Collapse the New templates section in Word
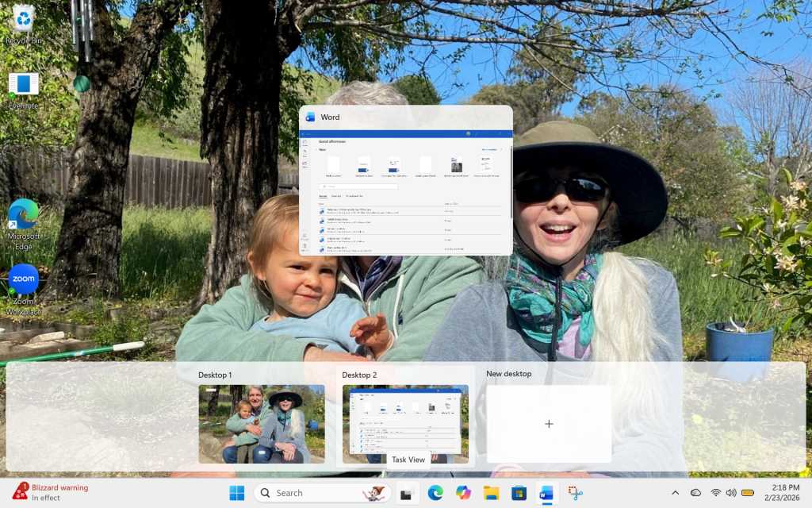This screenshot has height=508, width=812. (318, 149)
